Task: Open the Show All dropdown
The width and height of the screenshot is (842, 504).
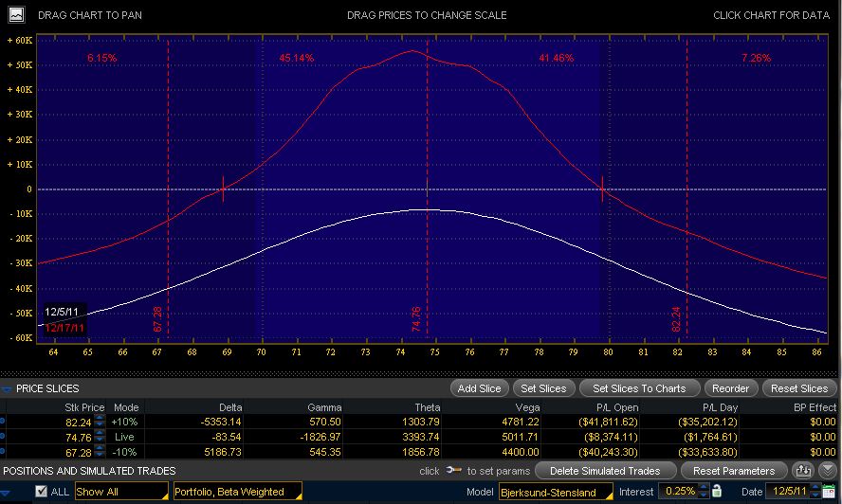Action: (x=121, y=492)
